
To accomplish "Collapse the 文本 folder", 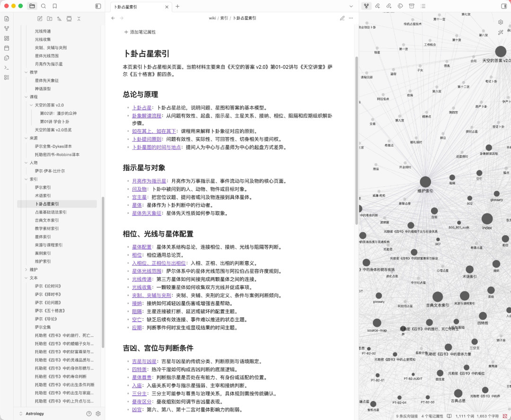I will coord(26,278).
